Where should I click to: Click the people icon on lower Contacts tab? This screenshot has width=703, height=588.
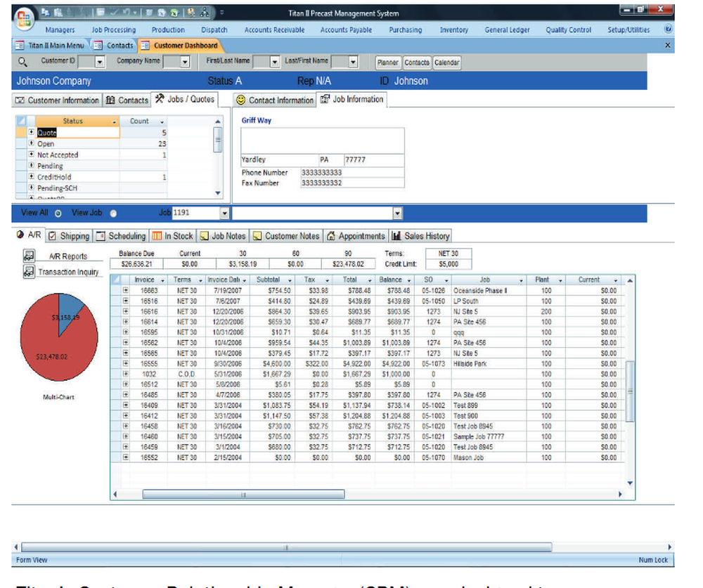(110, 100)
